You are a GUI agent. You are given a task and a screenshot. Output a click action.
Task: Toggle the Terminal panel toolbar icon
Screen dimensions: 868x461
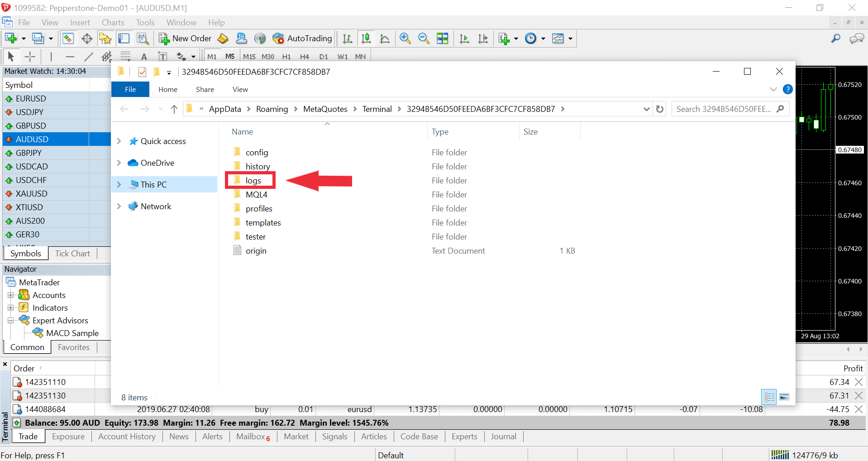tap(124, 38)
